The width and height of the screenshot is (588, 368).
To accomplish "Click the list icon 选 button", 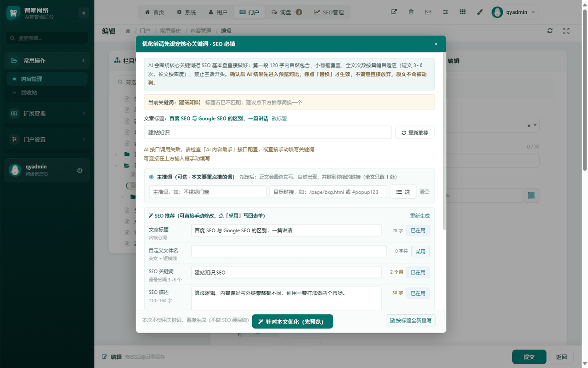I will 403,192.
